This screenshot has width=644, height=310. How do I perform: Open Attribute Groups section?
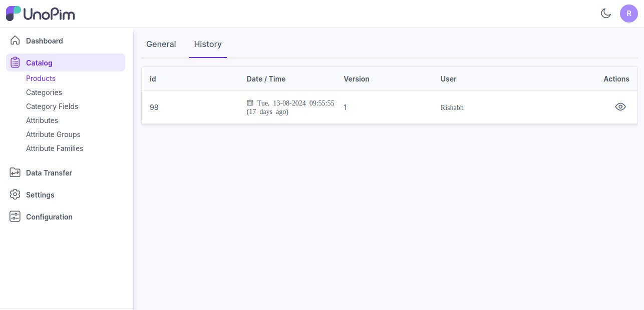tap(53, 134)
